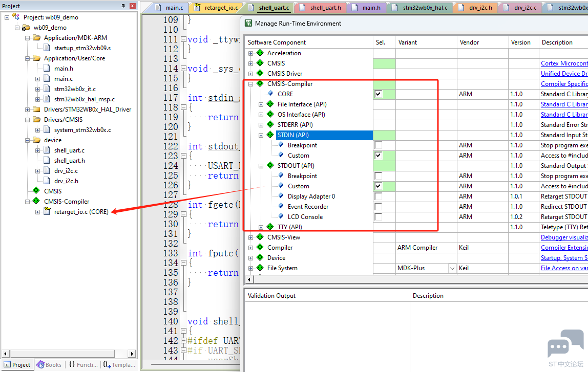Viewport: 588px width, 372px height.
Task: Enable the STDOUT Breakpoint checkbox
Action: (379, 176)
